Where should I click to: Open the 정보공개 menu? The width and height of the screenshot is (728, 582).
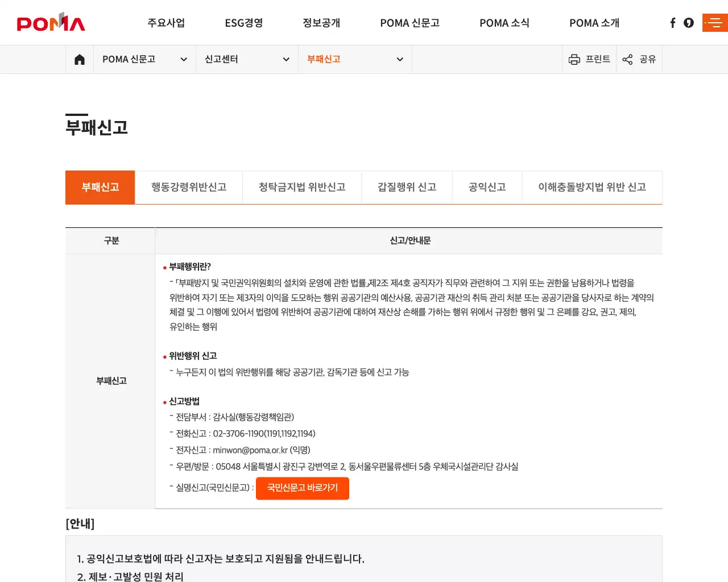click(321, 23)
